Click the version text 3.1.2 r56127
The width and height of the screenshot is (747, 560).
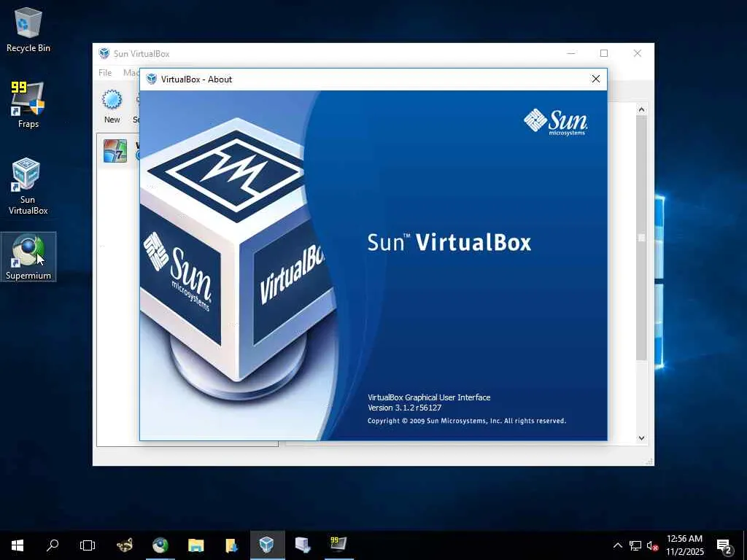[x=404, y=408]
